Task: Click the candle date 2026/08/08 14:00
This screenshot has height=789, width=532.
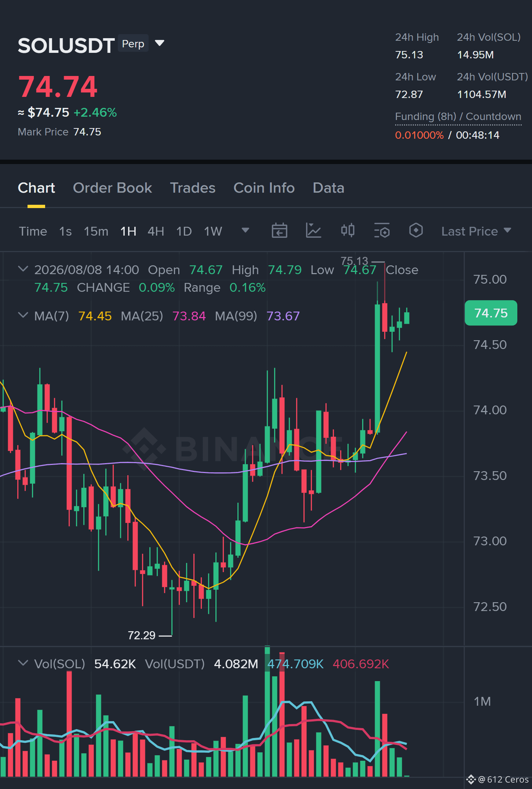Action: coord(87,270)
